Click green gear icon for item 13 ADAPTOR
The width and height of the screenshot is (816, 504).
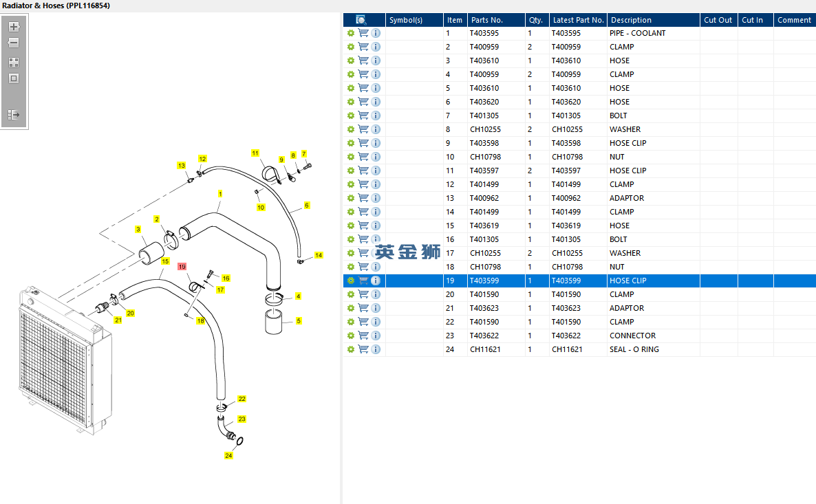pos(351,198)
